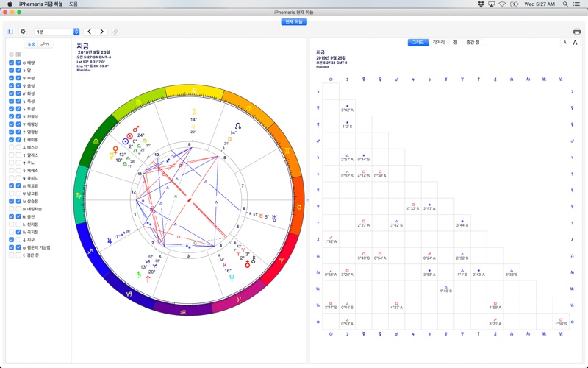This screenshot has width=588, height=368.
Task: Enable second checkbox for 지구 (Earth)
Action: click(18, 240)
